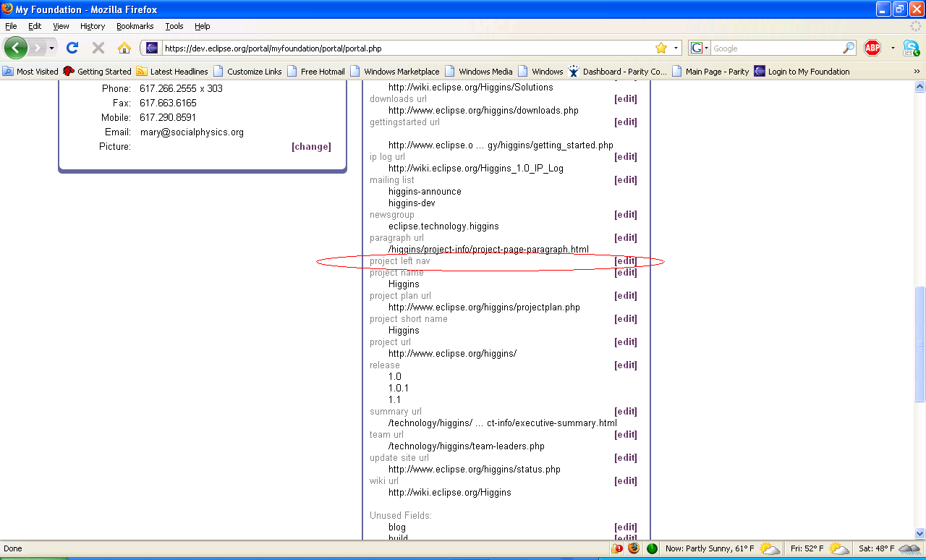Click the Stop loading X icon
This screenshot has width=926, height=560.
point(98,48)
